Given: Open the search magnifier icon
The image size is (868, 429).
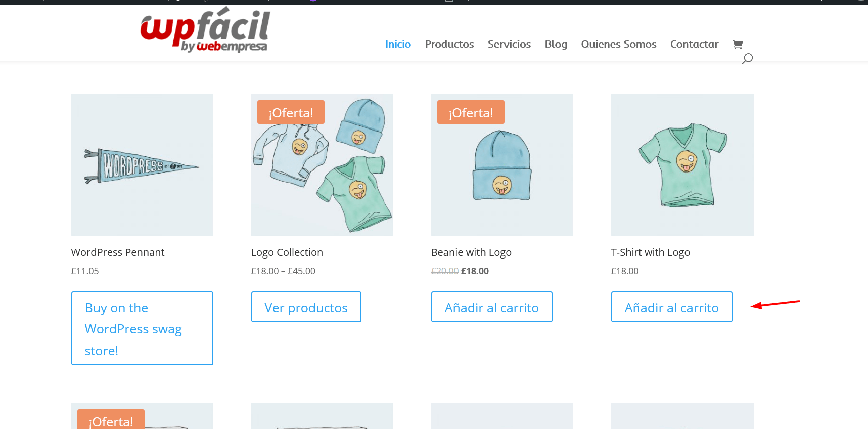Looking at the screenshot, I should click(x=747, y=59).
